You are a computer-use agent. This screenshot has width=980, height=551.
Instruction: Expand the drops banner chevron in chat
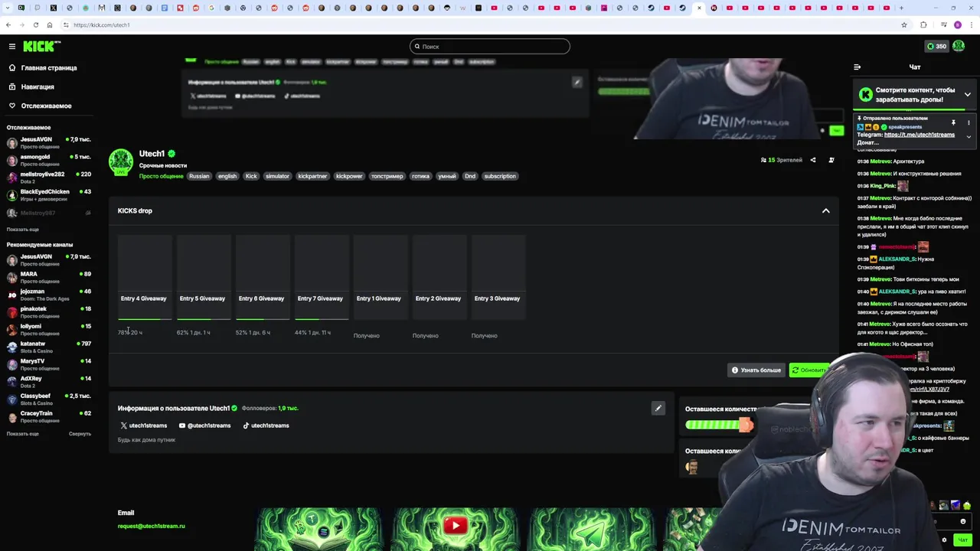point(968,95)
